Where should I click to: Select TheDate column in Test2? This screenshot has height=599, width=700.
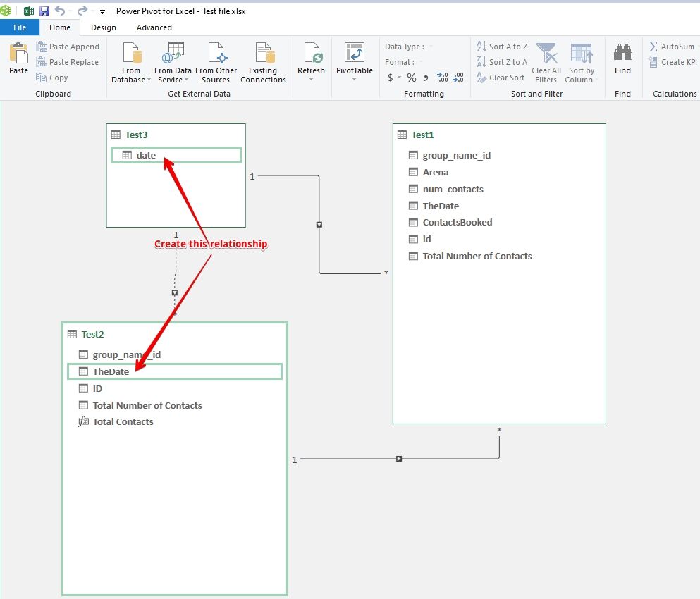(175, 371)
